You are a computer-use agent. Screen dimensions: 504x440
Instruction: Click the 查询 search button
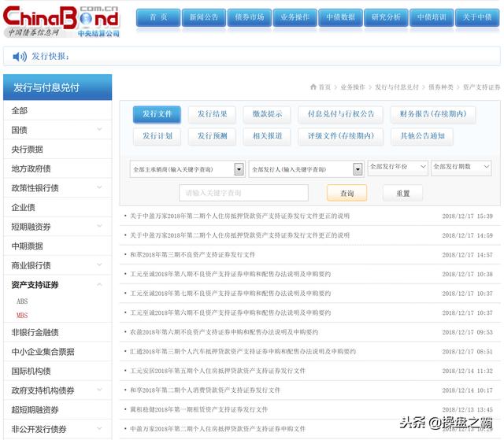tap(346, 193)
